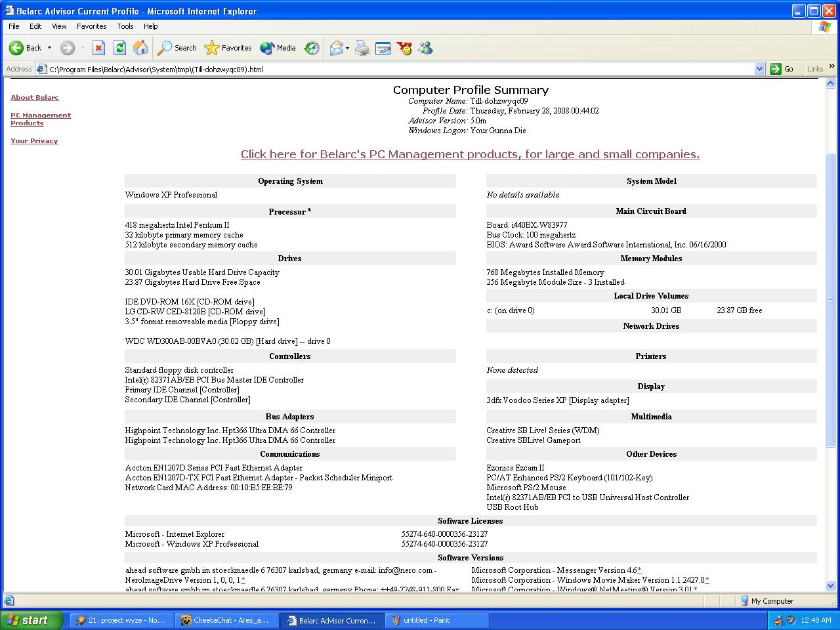Click the Forward navigation arrow
Image resolution: width=840 pixels, height=630 pixels.
tap(67, 48)
